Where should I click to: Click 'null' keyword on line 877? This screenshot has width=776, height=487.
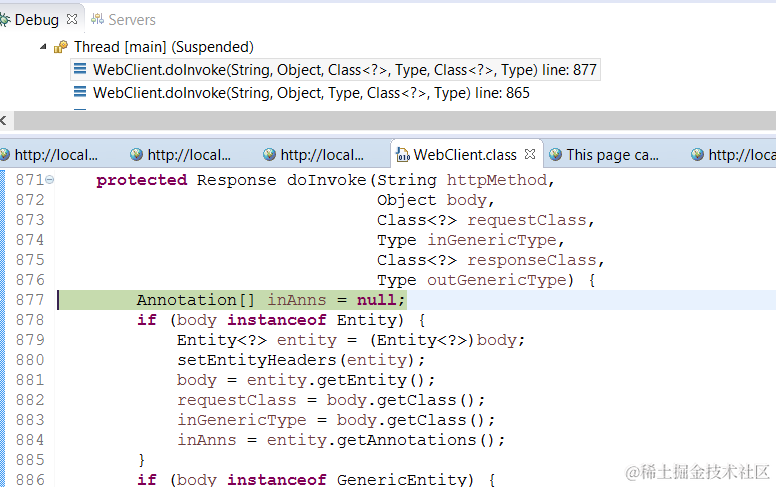pos(377,300)
